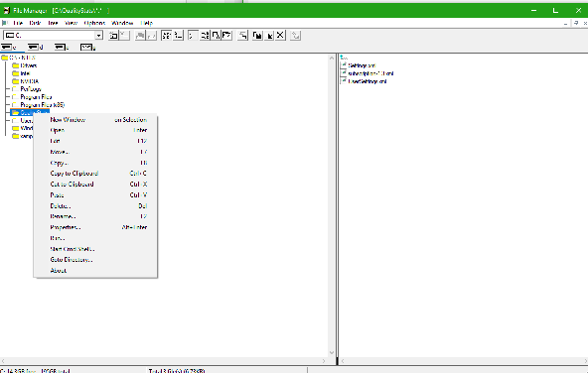This screenshot has width=588, height=373.
Task: Open the drive selection combo box arrow
Action: coord(98,36)
